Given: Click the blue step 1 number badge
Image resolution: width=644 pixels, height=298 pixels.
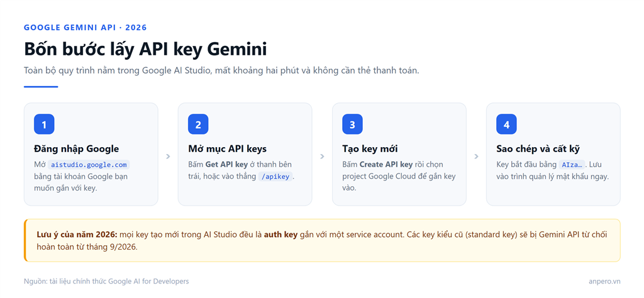Looking at the screenshot, I should pyautogui.click(x=44, y=124).
